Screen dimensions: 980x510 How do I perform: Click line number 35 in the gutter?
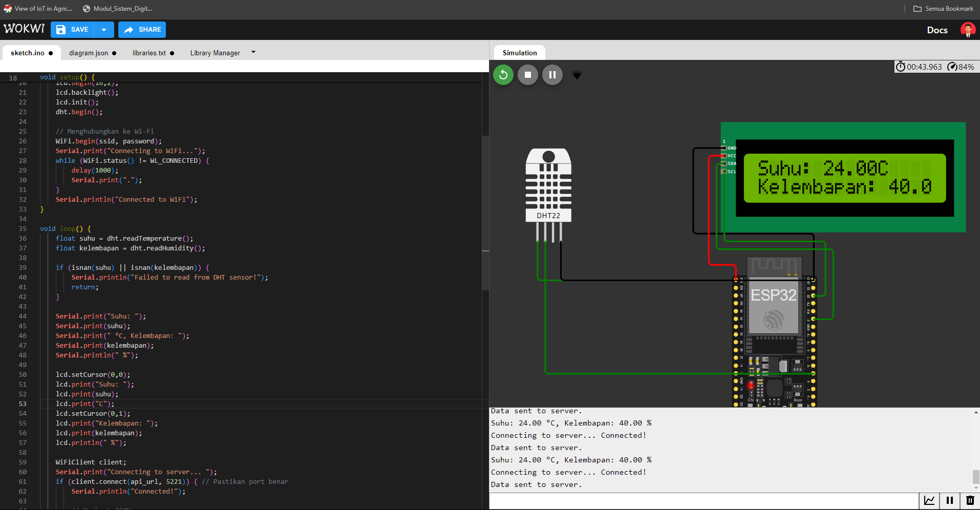pos(23,228)
